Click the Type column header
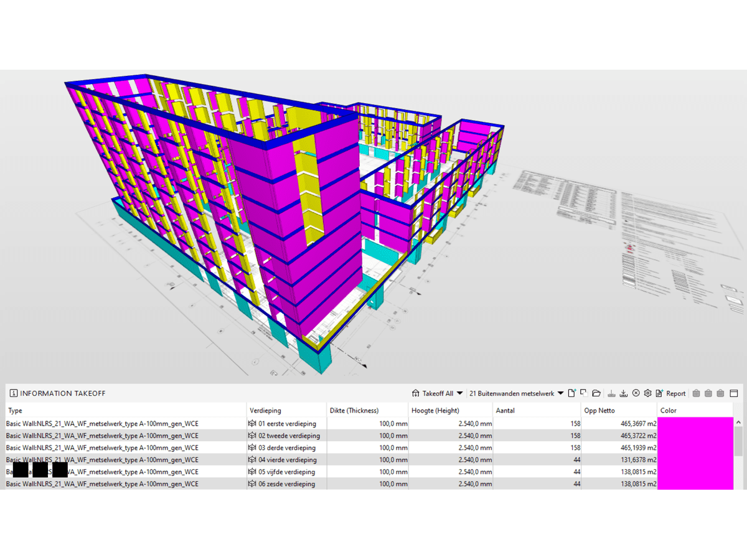 [x=15, y=410]
